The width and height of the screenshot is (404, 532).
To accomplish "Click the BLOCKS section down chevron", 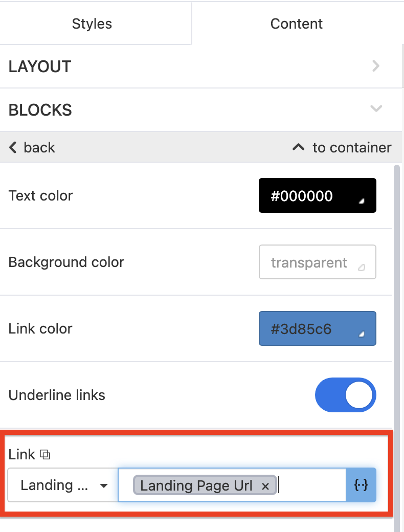I will coord(376,109).
